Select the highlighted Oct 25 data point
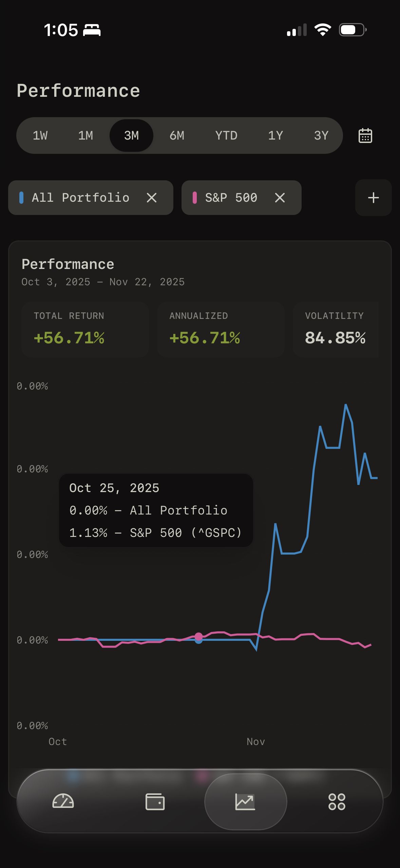Screen dimensions: 400x868 coord(198,638)
